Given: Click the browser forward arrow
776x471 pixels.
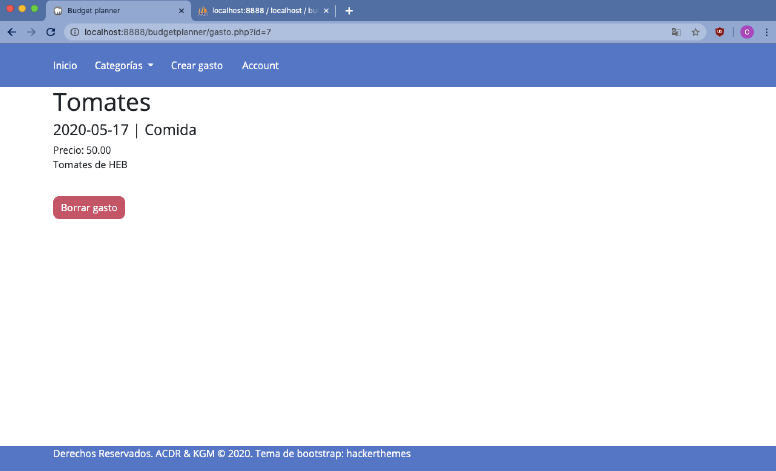Looking at the screenshot, I should coord(31,32).
